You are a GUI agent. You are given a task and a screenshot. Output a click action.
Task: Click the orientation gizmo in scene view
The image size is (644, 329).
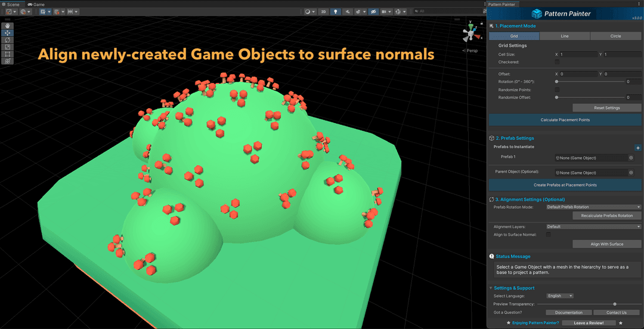click(470, 34)
